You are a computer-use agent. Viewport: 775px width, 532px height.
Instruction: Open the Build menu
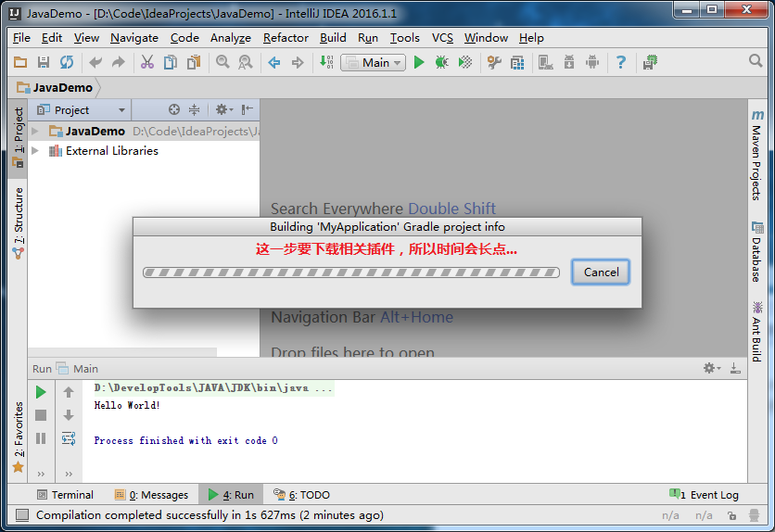[x=333, y=38]
